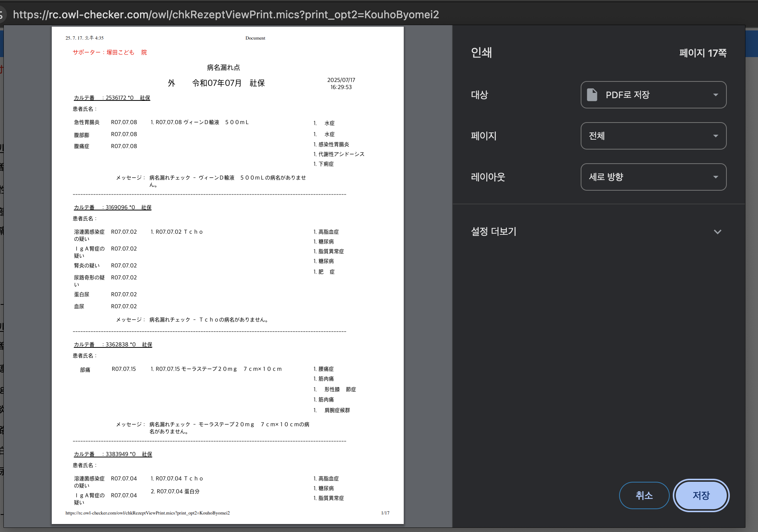
Task: Click the 페이지 17쪽 page count text
Action: (702, 53)
